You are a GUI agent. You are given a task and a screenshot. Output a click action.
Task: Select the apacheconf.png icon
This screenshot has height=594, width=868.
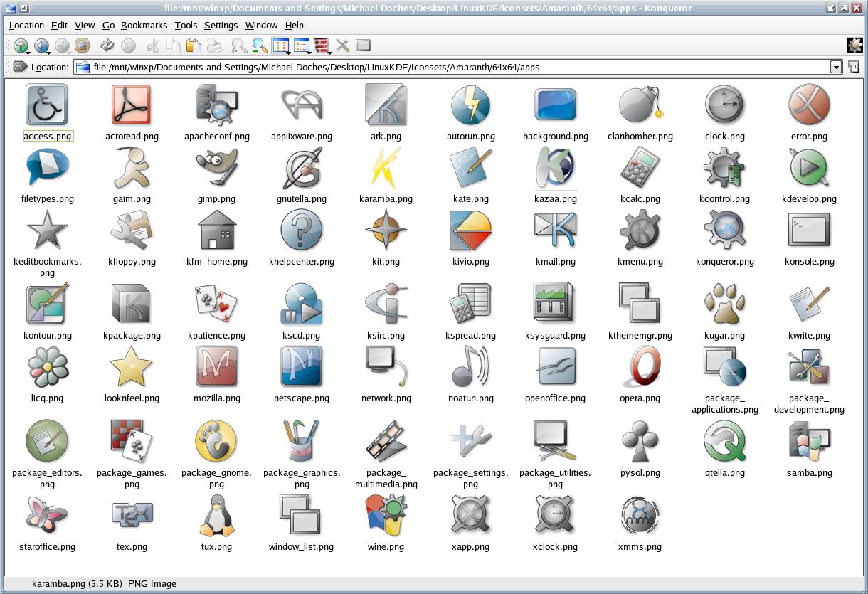point(217,105)
